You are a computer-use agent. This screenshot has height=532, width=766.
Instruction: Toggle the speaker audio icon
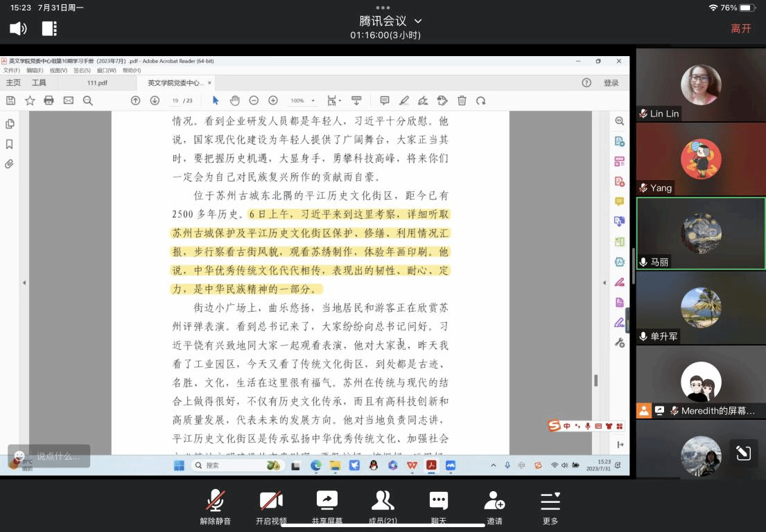coord(18,28)
